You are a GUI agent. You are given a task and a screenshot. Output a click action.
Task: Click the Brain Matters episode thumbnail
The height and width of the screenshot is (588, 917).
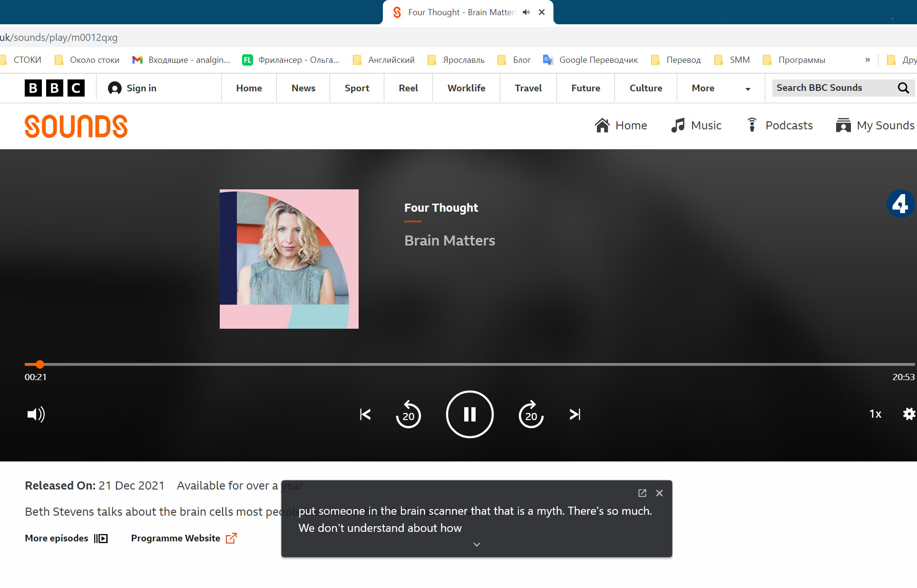pyautogui.click(x=289, y=259)
